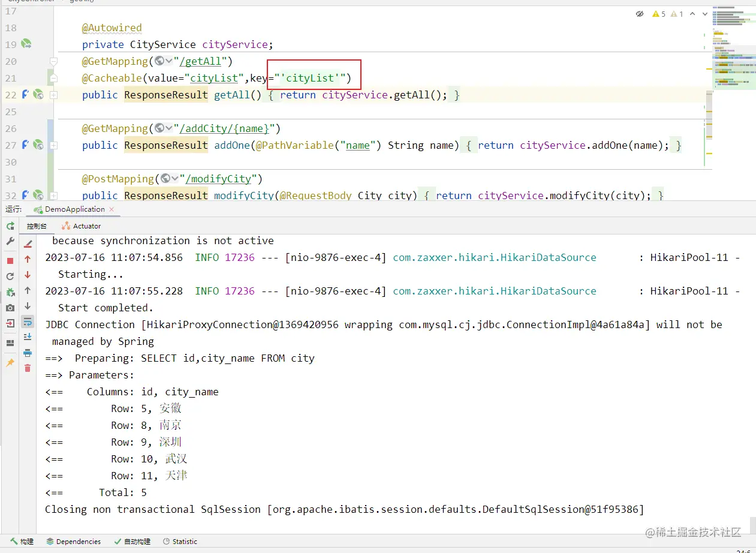Click the red exit arrow icon in the run toolbar
The height and width of the screenshot is (553, 756).
(x=10, y=323)
